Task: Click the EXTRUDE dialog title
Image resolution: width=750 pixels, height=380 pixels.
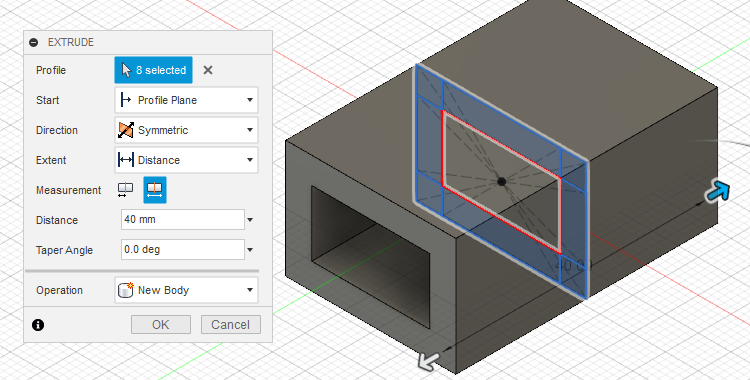Action: click(x=71, y=42)
